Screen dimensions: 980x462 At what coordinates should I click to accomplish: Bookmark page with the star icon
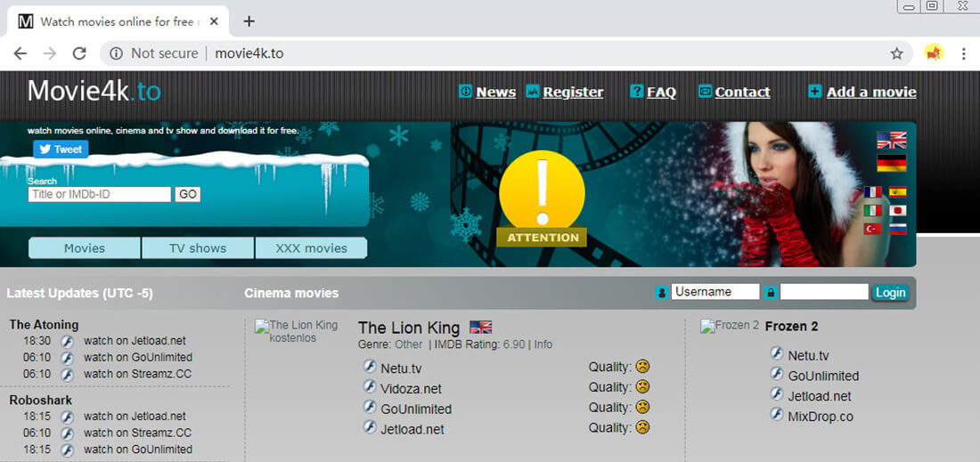pos(897,53)
